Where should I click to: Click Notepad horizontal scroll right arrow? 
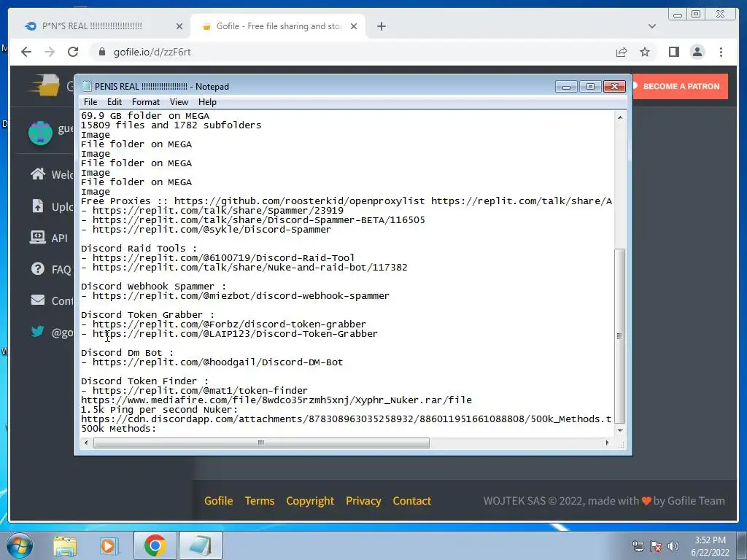[x=607, y=443]
